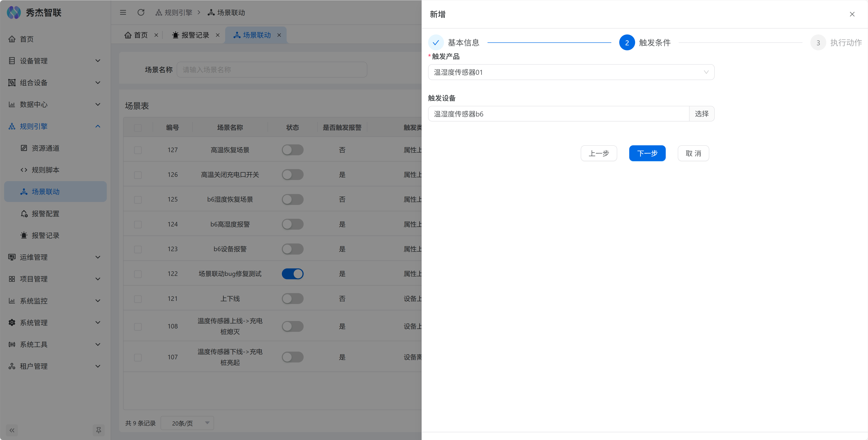
Task: Open 规则脚本 sidebar item
Action: pos(45,170)
